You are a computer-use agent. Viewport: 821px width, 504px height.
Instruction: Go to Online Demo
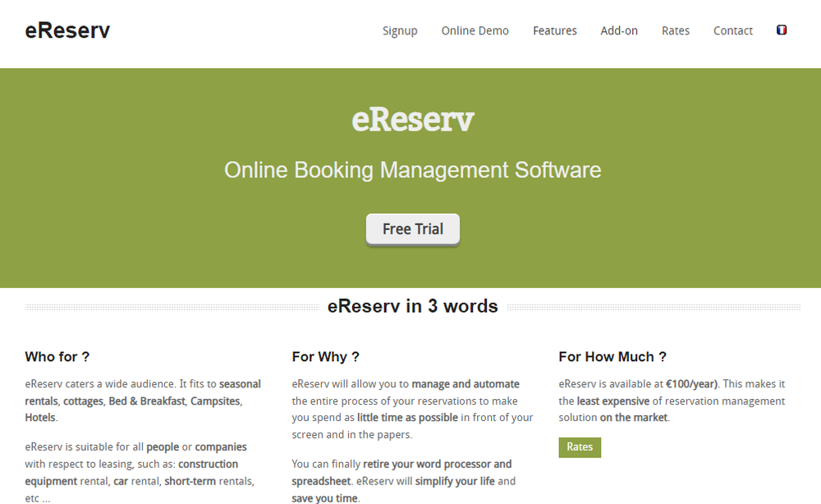point(475,31)
